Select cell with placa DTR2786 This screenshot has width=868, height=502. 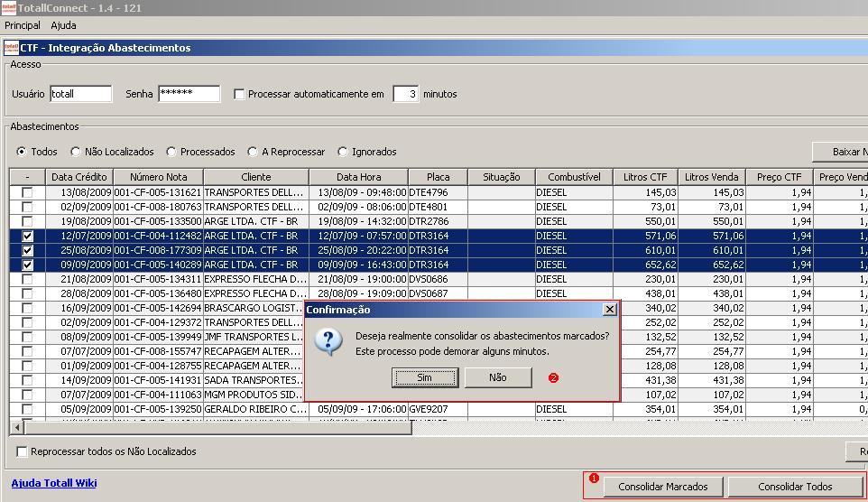pyautogui.click(x=438, y=221)
